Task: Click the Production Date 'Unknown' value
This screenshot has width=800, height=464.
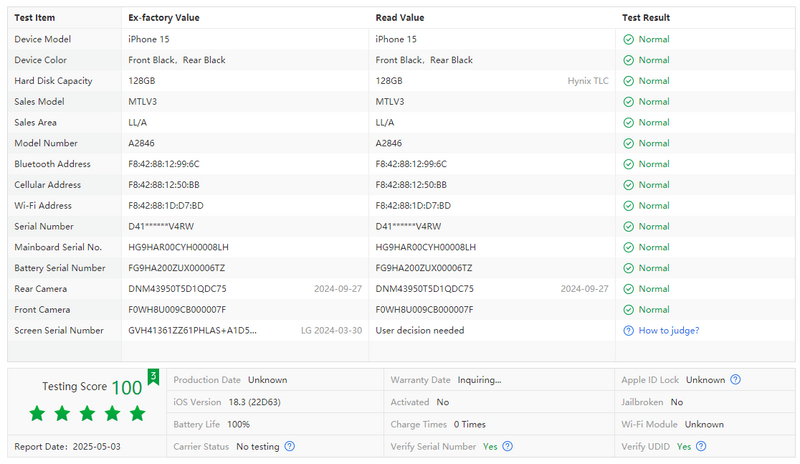Action: point(267,380)
